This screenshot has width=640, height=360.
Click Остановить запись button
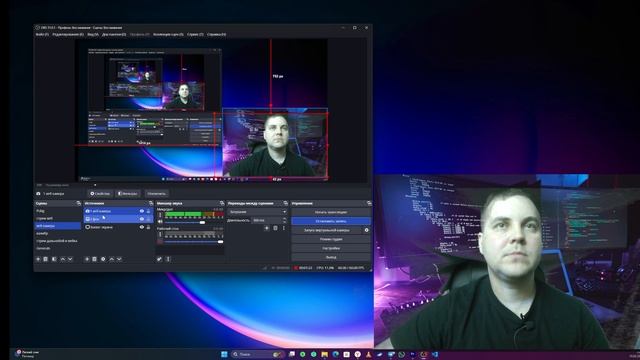(331, 221)
